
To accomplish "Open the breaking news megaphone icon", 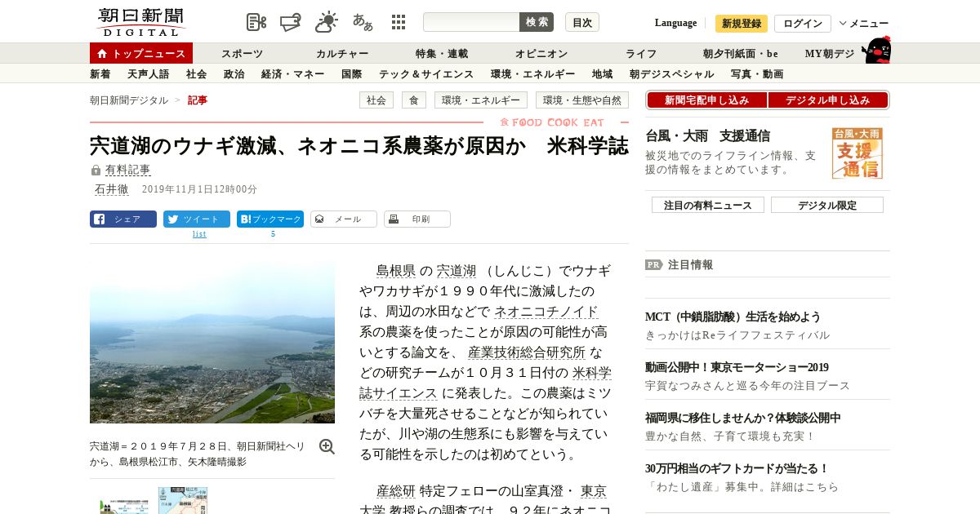I will click(291, 22).
